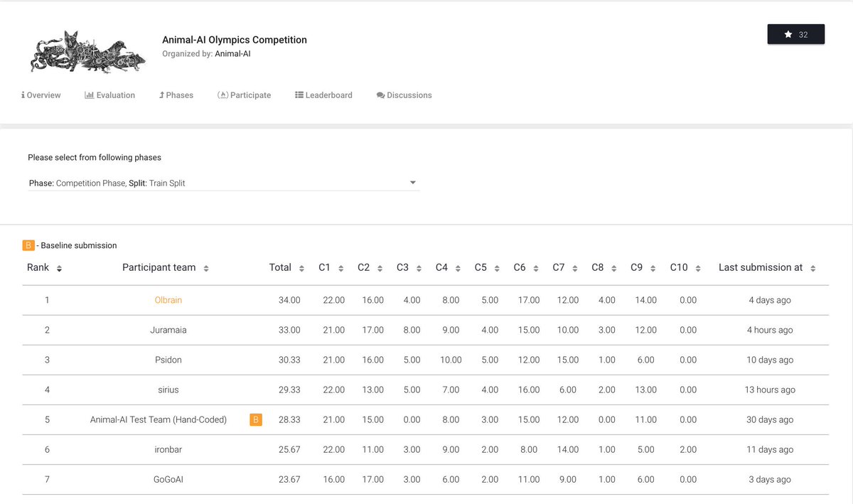Viewport: 853px width, 504px height.
Task: Click the Animal-AI Olympics Competition title
Action: pos(235,40)
